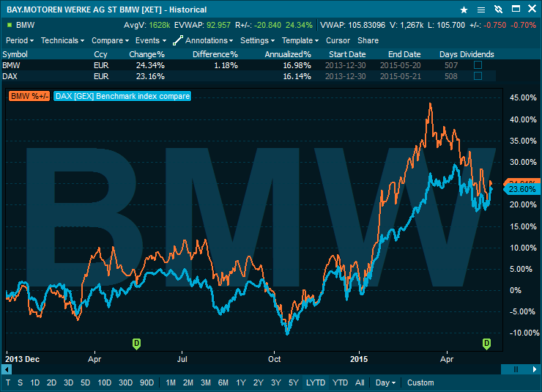Viewport: 542px width, 392px height.
Task: Click the blue 23.60% axis value label
Action: [x=521, y=189]
